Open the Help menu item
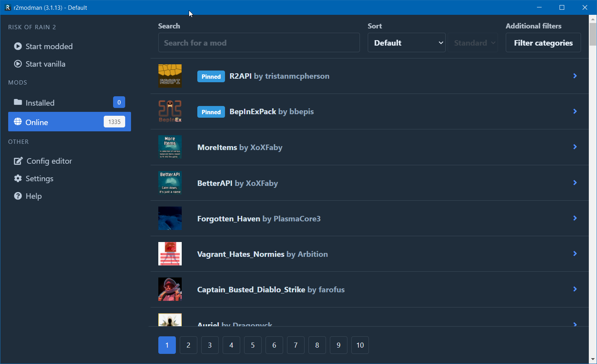Image resolution: width=597 pixels, height=364 pixels. coord(69,196)
